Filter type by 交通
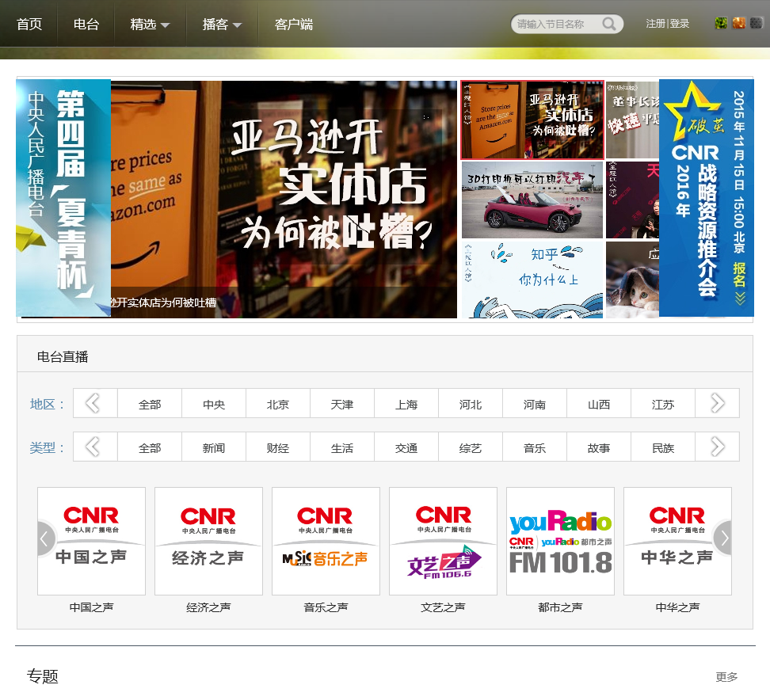This screenshot has width=770, height=700. (x=406, y=448)
